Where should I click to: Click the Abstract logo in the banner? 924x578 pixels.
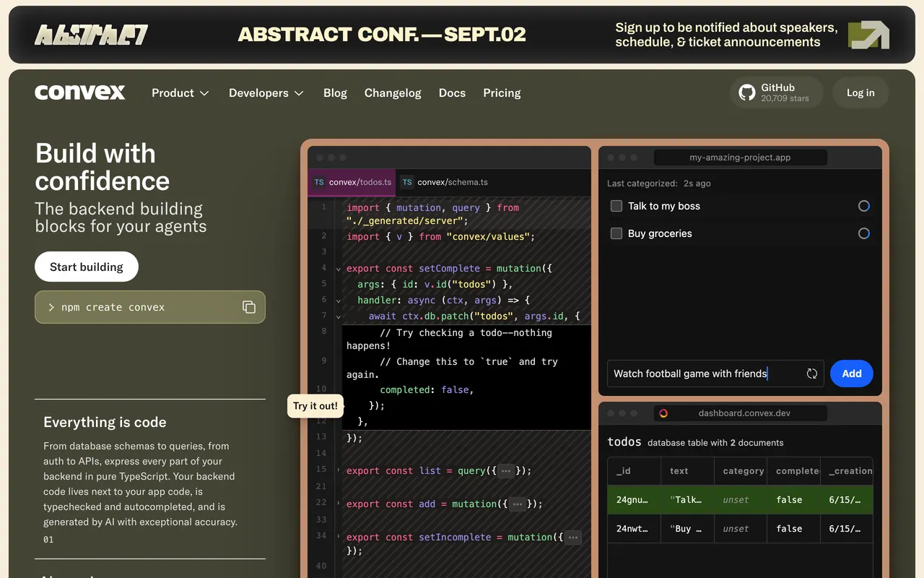click(x=92, y=35)
